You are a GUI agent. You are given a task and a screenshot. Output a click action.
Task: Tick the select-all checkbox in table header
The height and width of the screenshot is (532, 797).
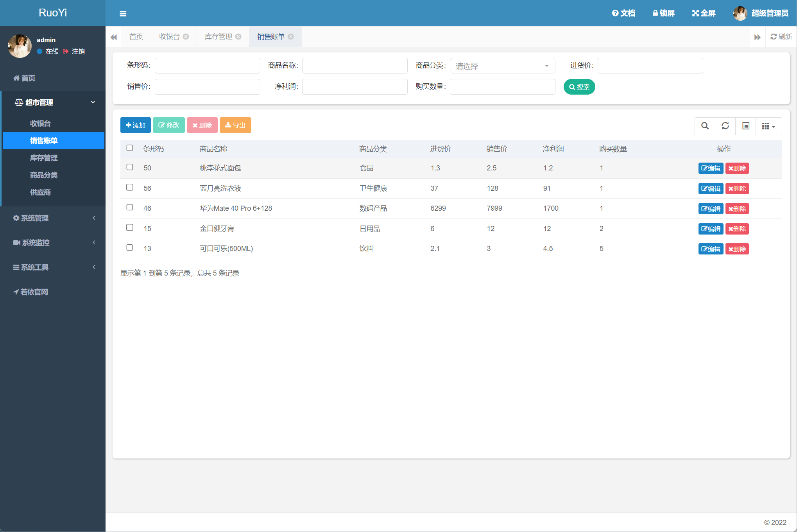[130, 148]
